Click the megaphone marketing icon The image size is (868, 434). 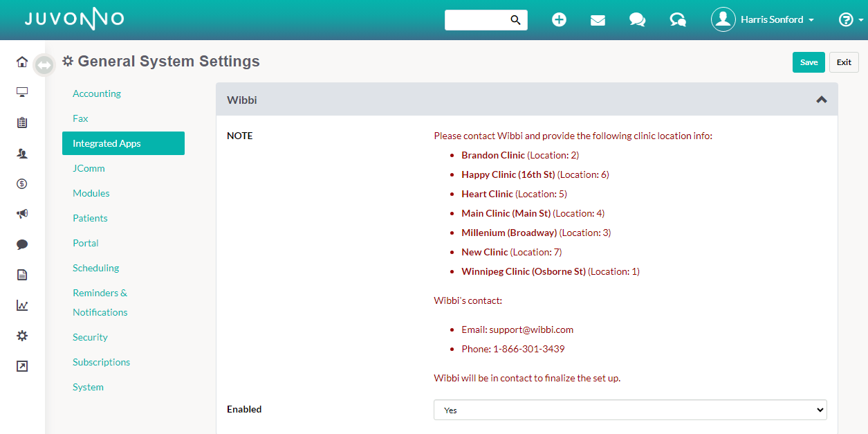pos(22,214)
